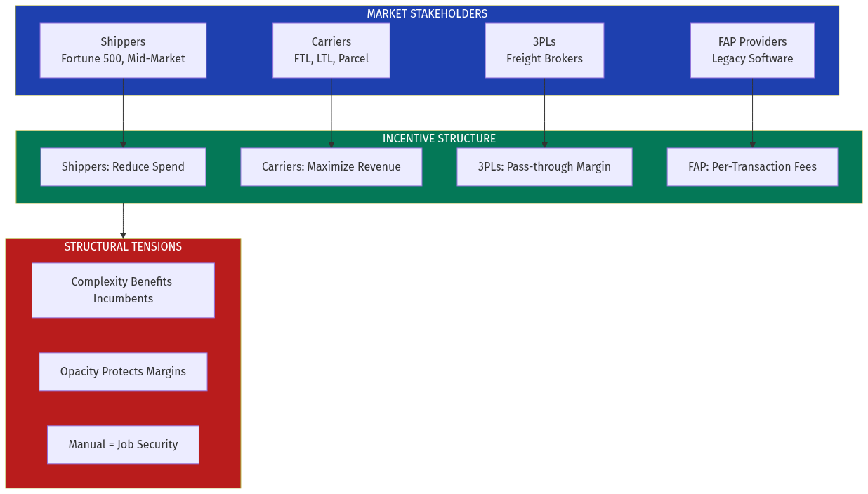Click the 3PLs: Pass-through Margin node
Screen dimensions: 868x494
coord(544,166)
